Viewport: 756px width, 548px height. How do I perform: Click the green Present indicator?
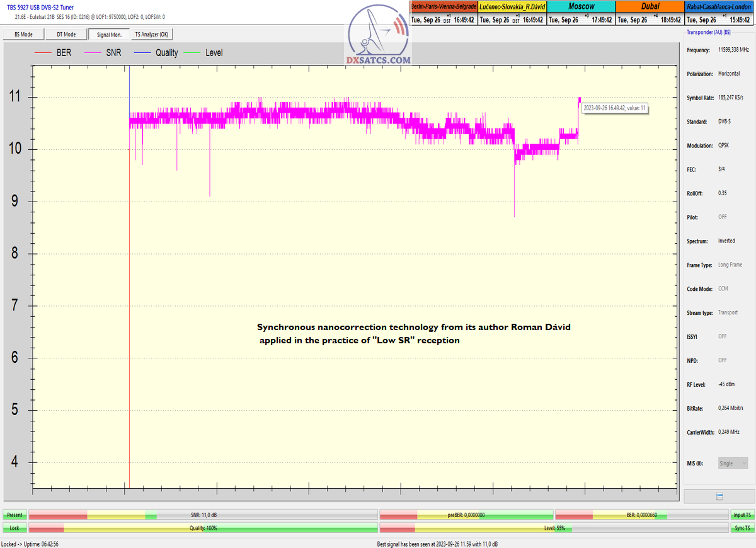point(14,515)
